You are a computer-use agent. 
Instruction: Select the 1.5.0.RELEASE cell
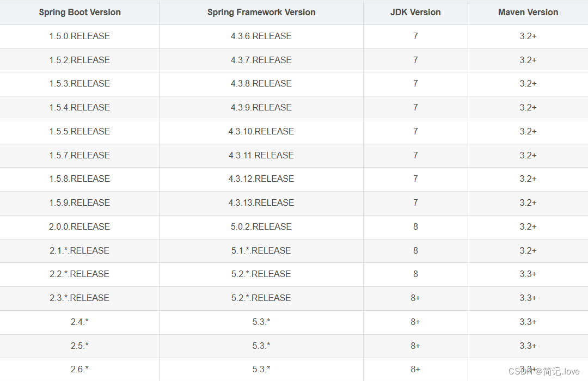coord(79,36)
